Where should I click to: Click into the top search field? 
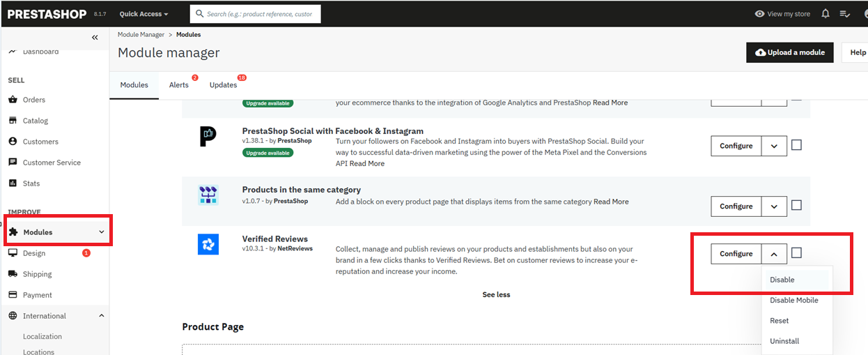pyautogui.click(x=259, y=14)
